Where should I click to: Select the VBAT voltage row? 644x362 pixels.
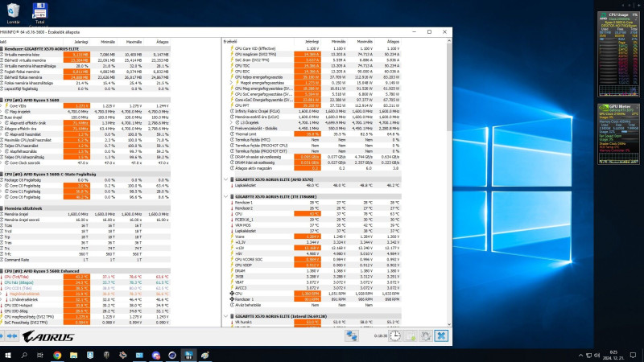312,282
